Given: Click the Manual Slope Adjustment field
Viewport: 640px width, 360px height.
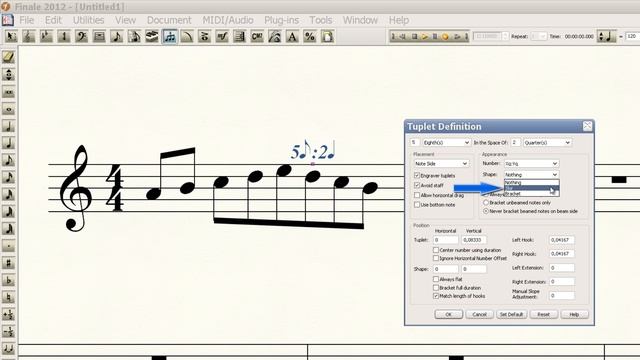Looking at the screenshot, I should point(562,295).
